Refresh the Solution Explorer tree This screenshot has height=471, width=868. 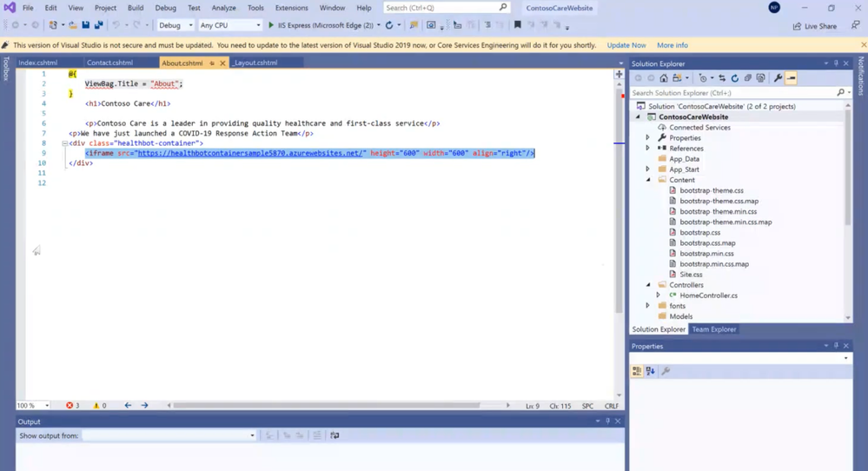coord(734,78)
